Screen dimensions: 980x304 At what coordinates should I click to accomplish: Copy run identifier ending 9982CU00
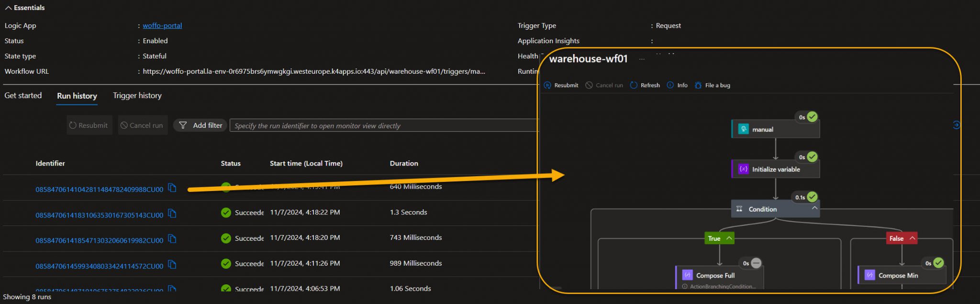172,239
